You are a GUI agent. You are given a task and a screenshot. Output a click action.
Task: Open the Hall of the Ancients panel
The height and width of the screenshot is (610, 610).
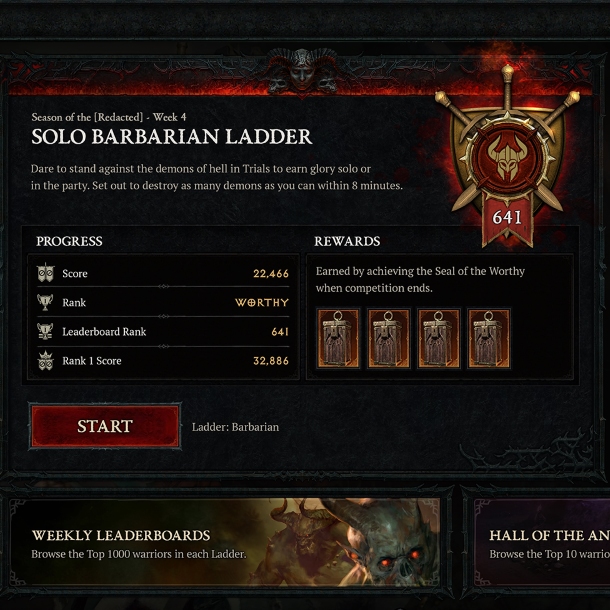[x=542, y=542]
